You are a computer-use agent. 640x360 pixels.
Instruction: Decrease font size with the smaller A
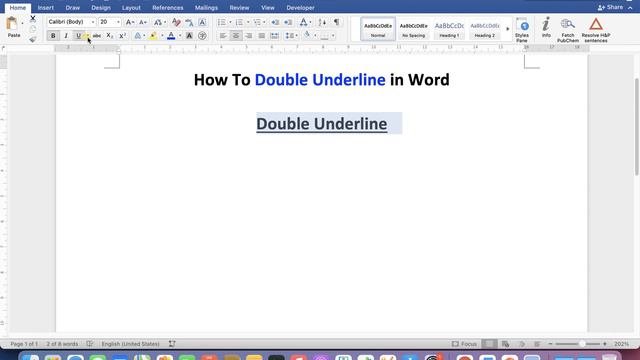[142, 22]
